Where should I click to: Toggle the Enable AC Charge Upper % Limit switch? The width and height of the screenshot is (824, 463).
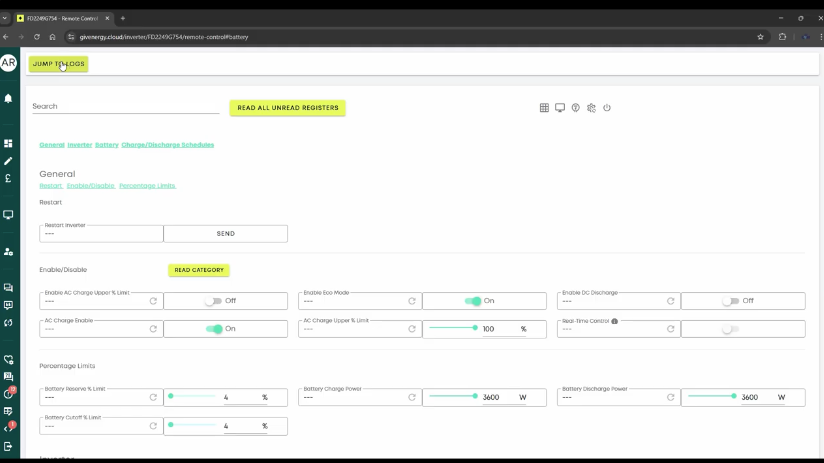[212, 301]
